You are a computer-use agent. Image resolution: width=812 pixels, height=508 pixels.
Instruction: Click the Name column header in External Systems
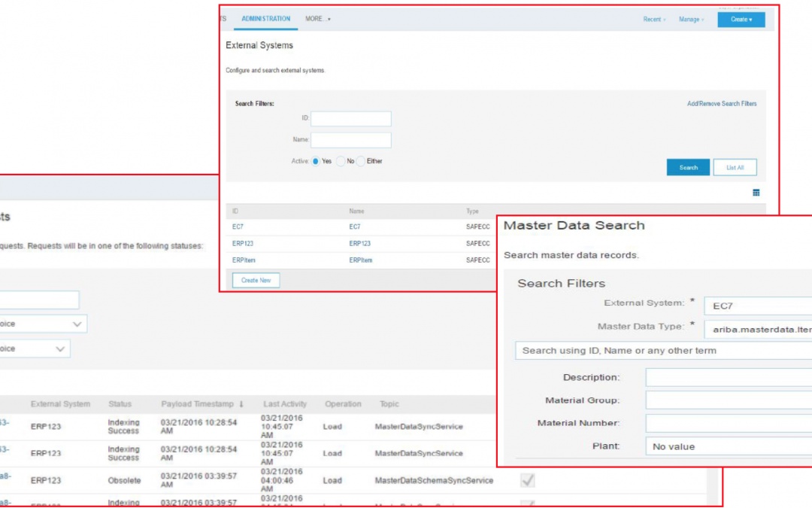(356, 211)
